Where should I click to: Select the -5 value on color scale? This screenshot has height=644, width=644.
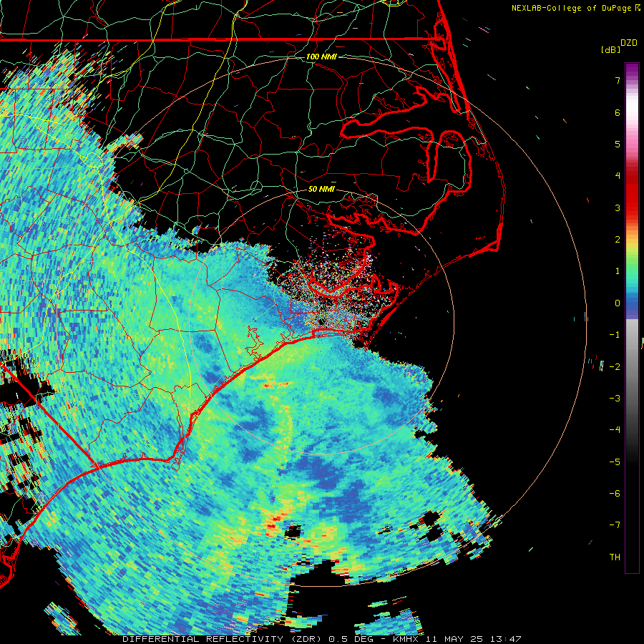coord(615,462)
